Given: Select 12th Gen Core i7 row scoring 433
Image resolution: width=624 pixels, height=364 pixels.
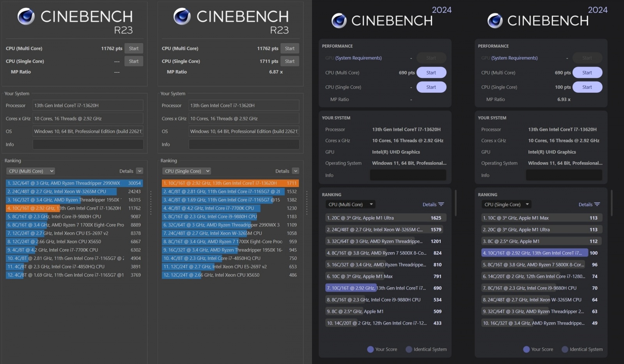Looking at the screenshot, I should (386, 323).
